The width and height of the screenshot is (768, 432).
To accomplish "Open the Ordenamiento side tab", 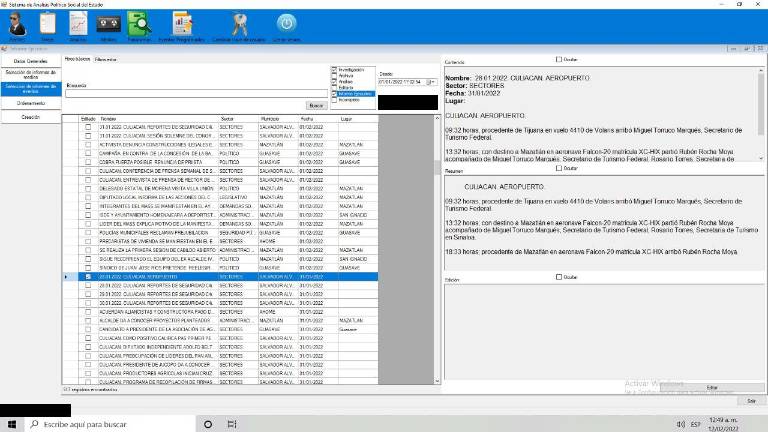I will tap(30, 103).
